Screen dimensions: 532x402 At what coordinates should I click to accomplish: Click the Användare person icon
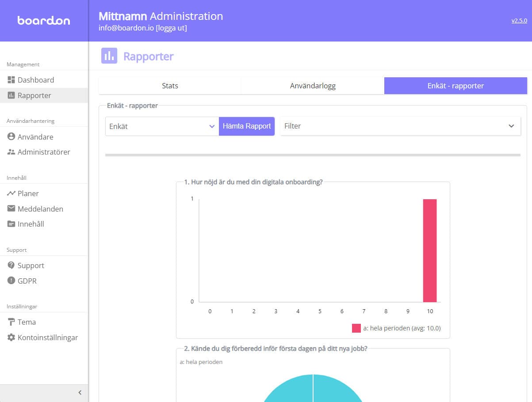point(11,137)
